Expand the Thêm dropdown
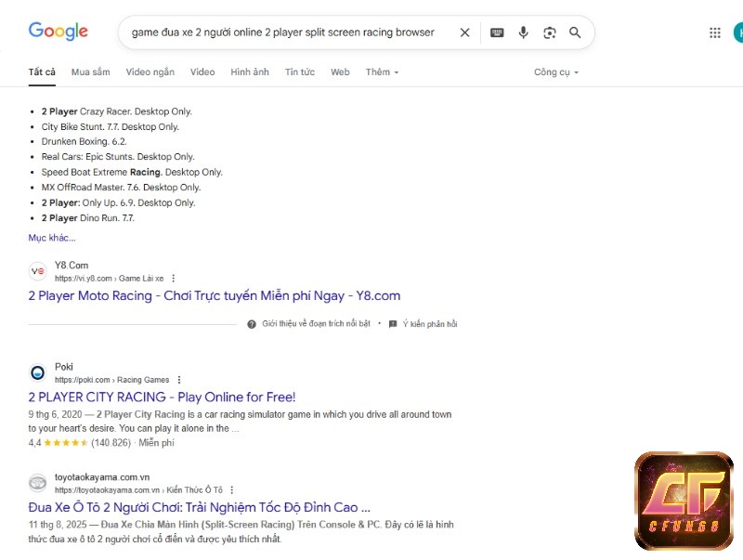Screen dimensions: 743x560 click(382, 72)
